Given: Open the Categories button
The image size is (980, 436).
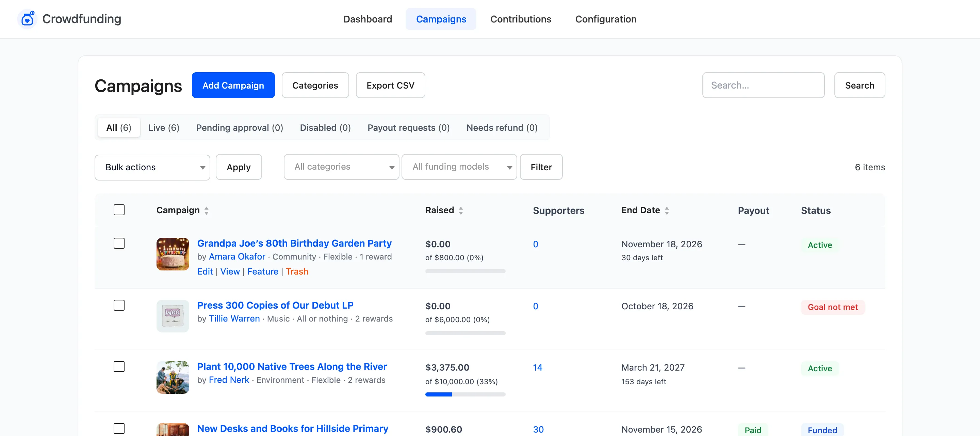Looking at the screenshot, I should click(x=315, y=85).
